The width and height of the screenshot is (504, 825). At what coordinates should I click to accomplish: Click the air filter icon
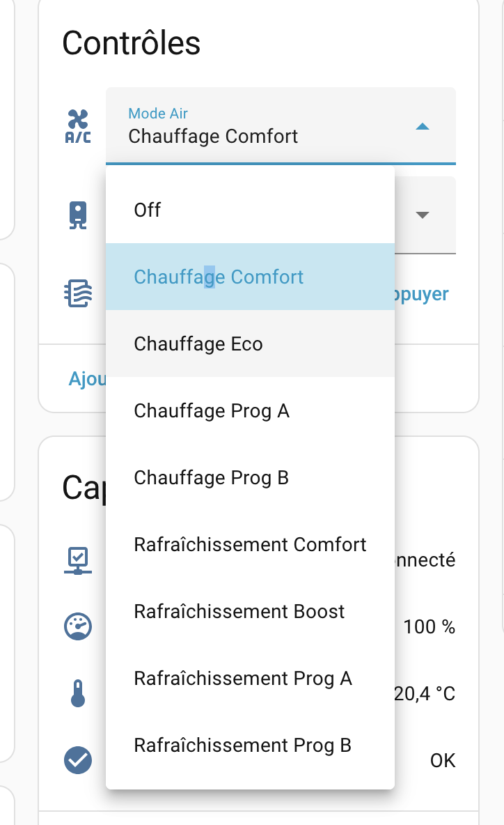click(78, 294)
